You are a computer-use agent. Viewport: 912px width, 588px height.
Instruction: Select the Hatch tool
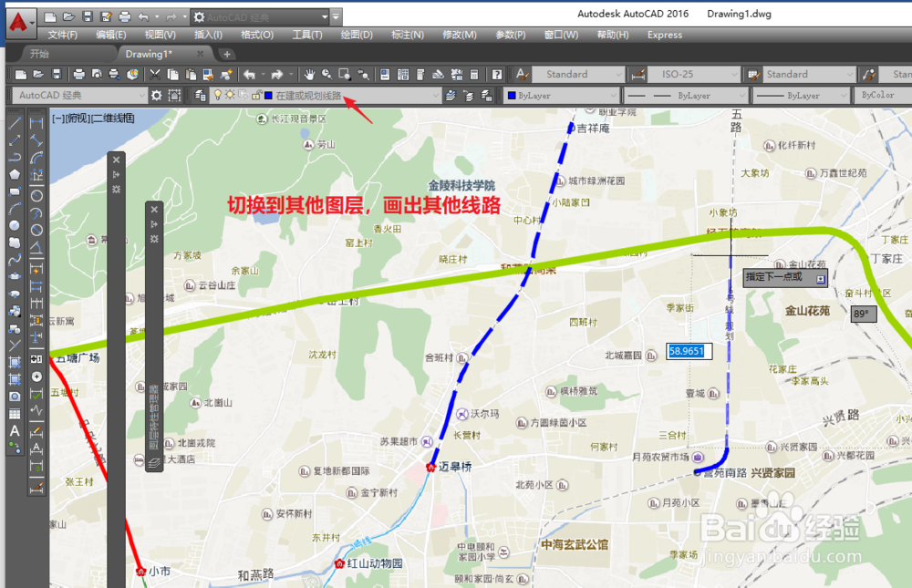click(16, 362)
